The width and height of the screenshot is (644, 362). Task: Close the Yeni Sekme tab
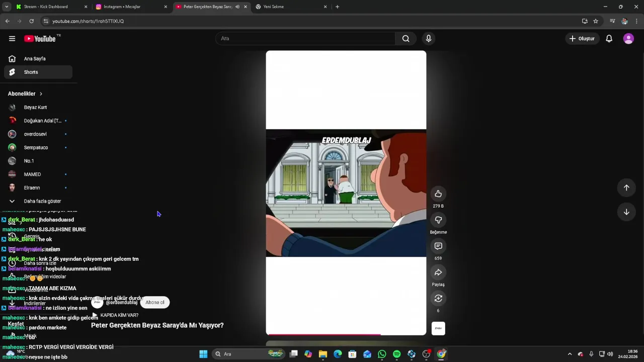click(325, 7)
